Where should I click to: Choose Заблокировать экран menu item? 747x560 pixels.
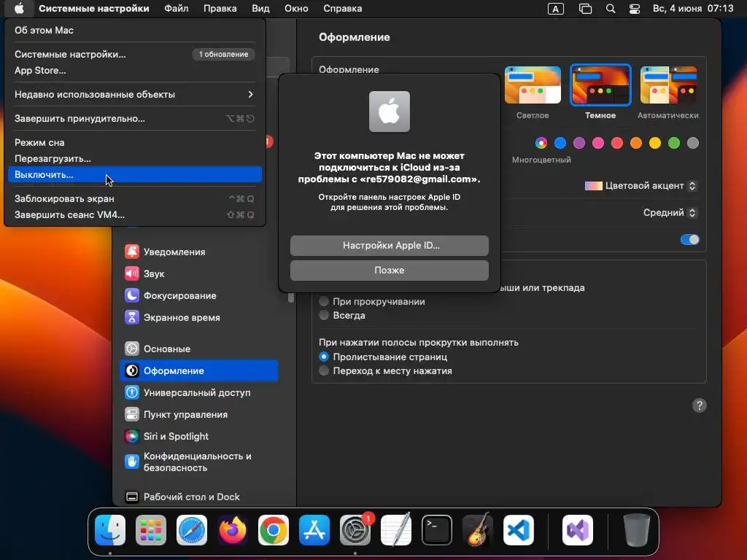(134, 198)
